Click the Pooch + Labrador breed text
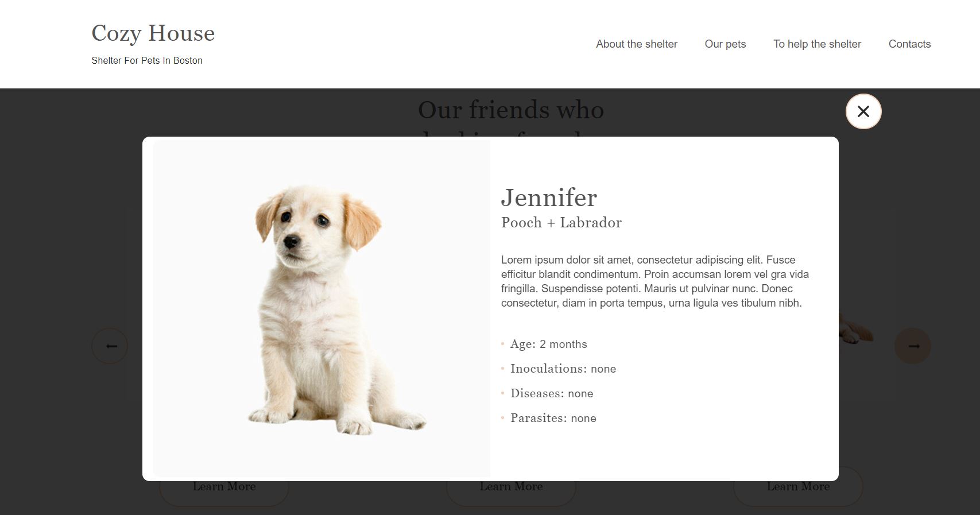Screen dimensions: 980x515 coord(561,223)
